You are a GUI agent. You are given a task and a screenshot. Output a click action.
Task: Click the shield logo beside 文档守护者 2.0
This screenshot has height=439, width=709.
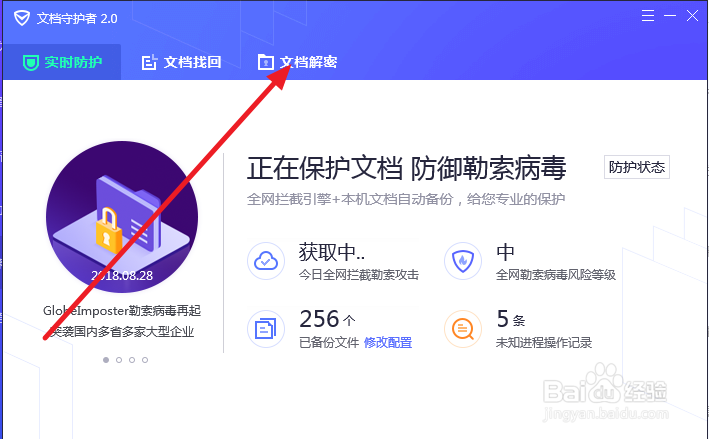pyautogui.click(x=22, y=18)
